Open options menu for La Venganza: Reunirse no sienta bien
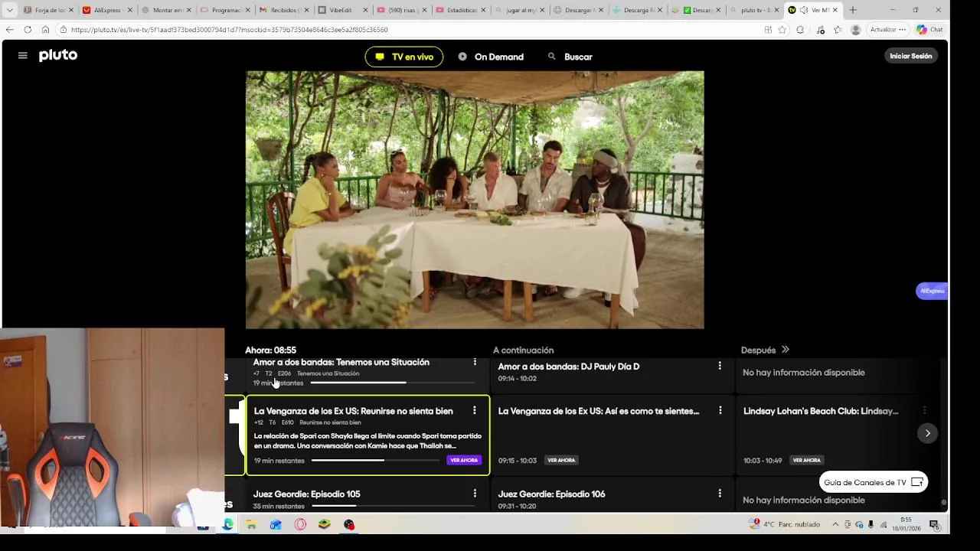The width and height of the screenshot is (980, 551). (475, 410)
